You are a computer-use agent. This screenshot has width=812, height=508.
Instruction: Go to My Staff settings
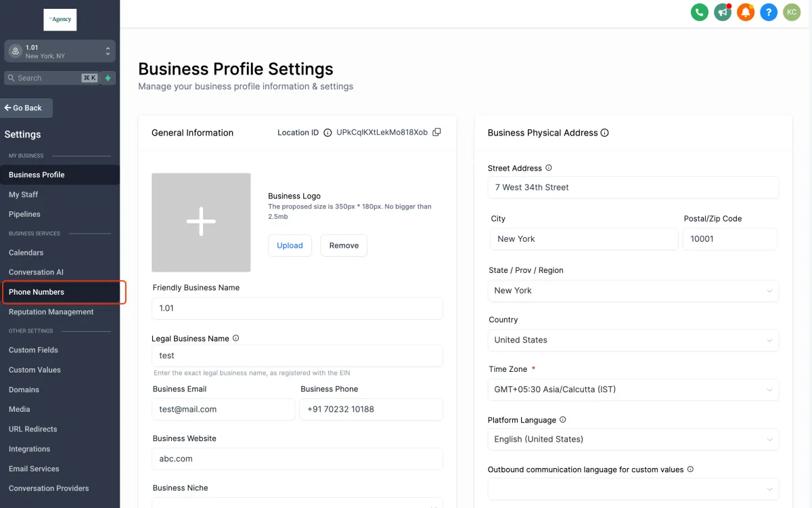[24, 194]
